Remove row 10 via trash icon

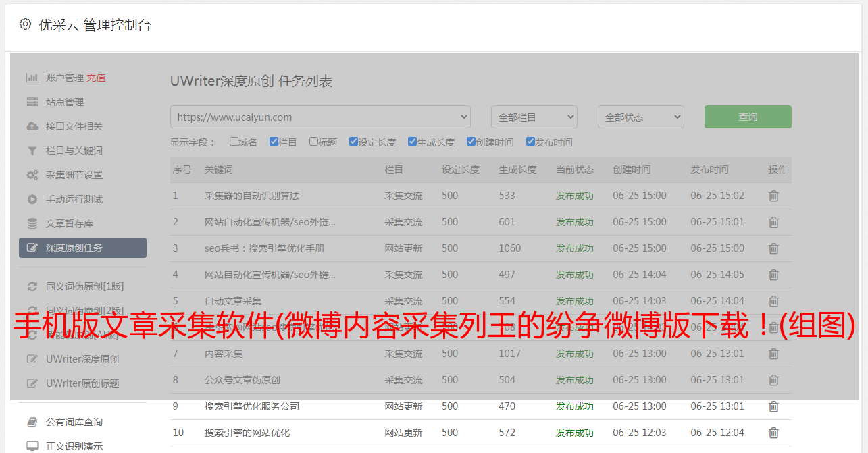click(x=773, y=433)
